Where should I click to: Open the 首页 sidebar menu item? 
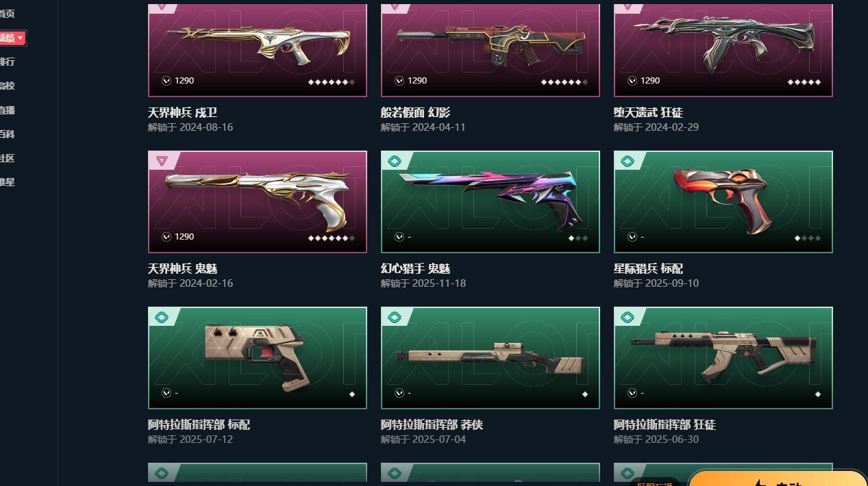7,14
